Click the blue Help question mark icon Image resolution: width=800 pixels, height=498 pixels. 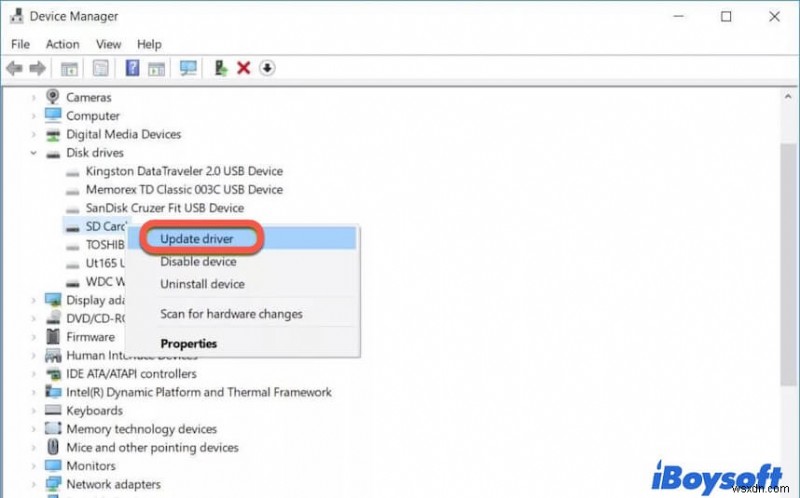[x=132, y=68]
